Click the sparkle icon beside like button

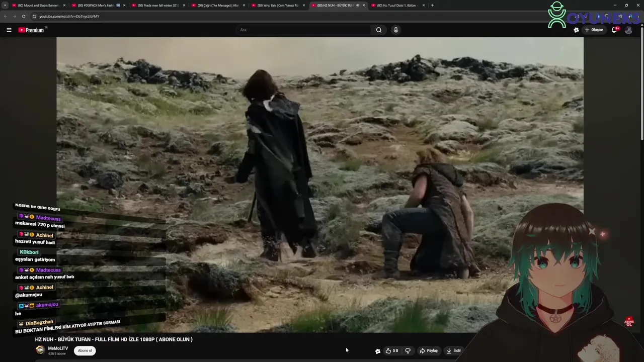pyautogui.click(x=378, y=351)
